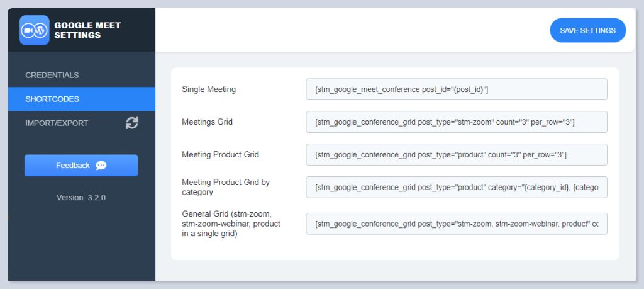Switch to the Import/Export tab
644x289 pixels.
pyautogui.click(x=57, y=123)
